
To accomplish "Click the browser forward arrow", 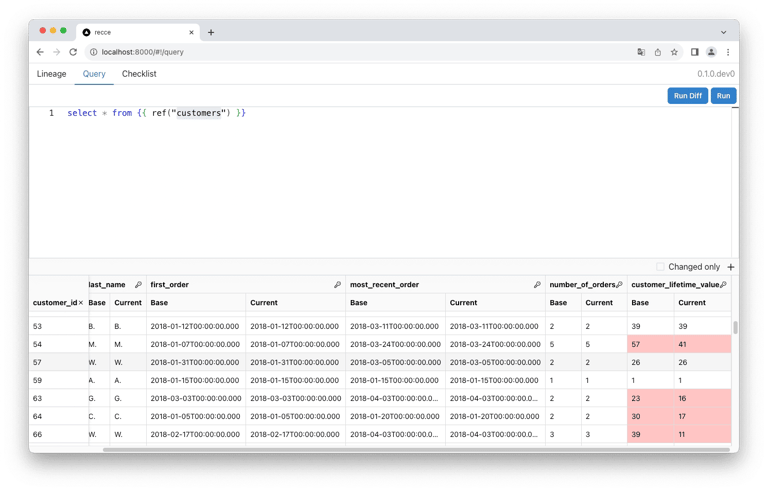I will pyautogui.click(x=57, y=52).
